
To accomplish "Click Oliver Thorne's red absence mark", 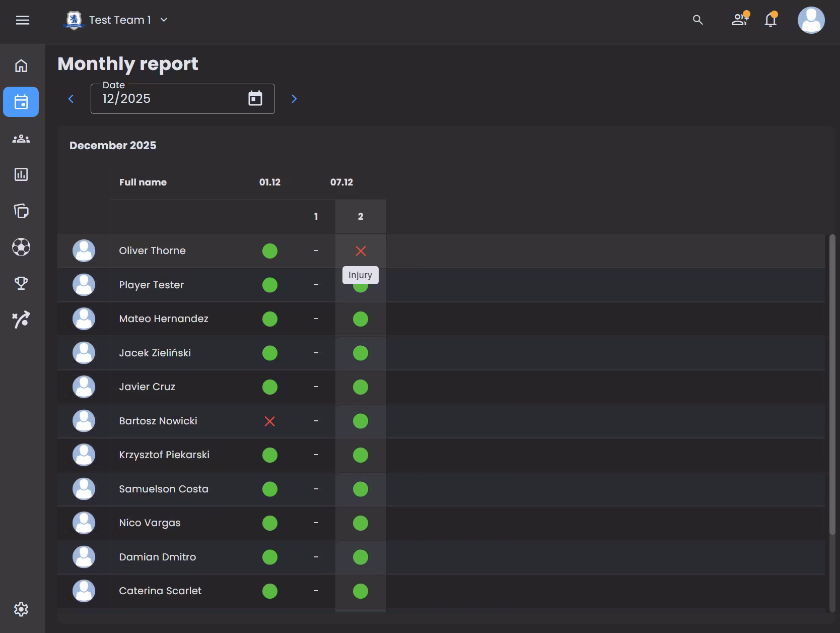I will (x=361, y=250).
